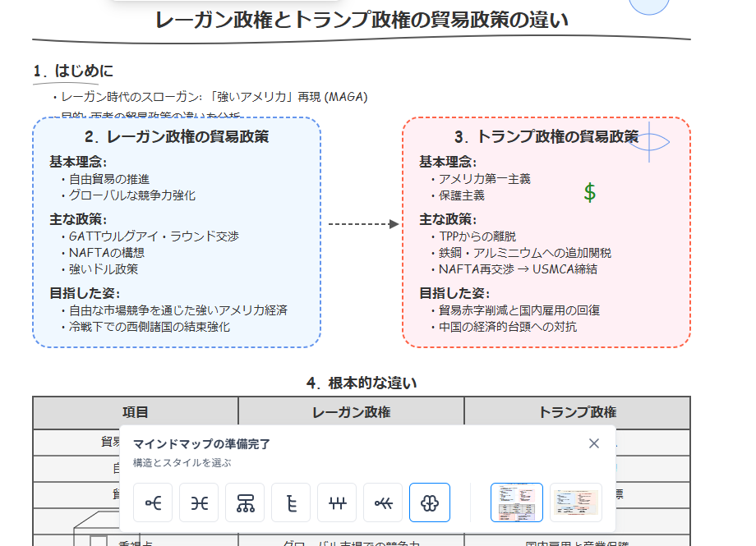Select bullet 強いドル政策

99,269
